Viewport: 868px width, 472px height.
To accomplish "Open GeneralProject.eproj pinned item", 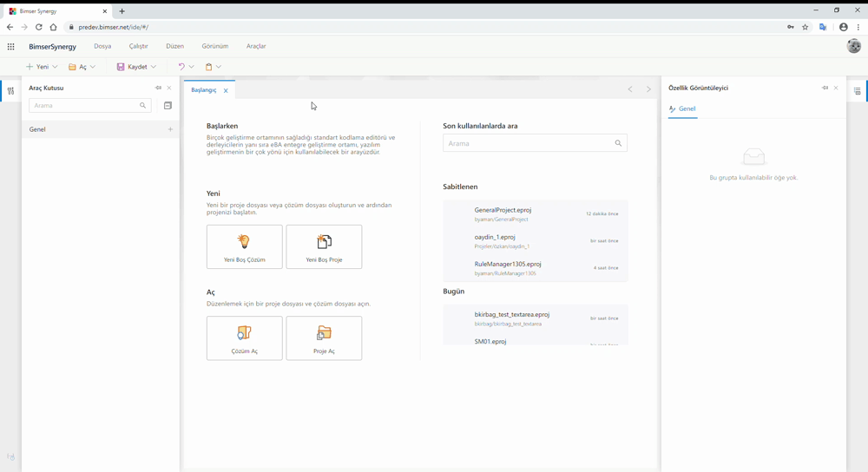I will coord(536,214).
